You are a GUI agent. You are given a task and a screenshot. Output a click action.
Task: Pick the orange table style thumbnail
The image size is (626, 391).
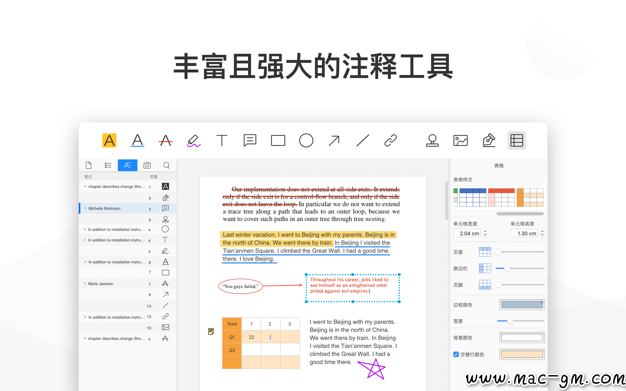point(530,197)
